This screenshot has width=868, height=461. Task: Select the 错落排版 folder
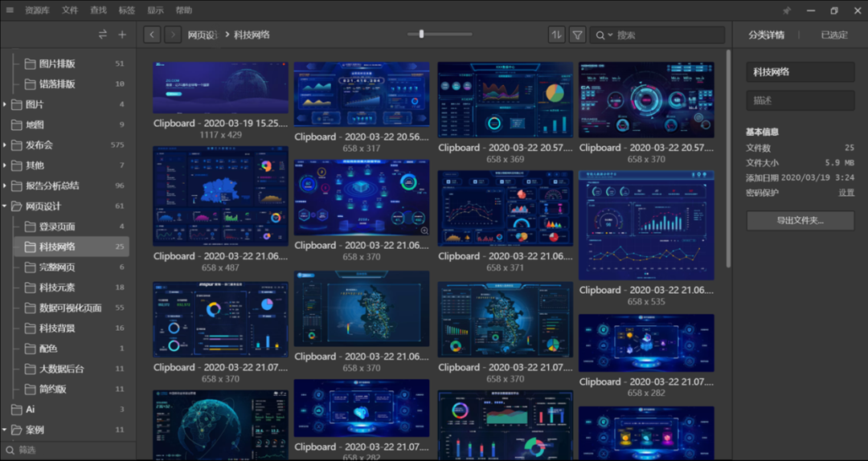tap(72, 84)
